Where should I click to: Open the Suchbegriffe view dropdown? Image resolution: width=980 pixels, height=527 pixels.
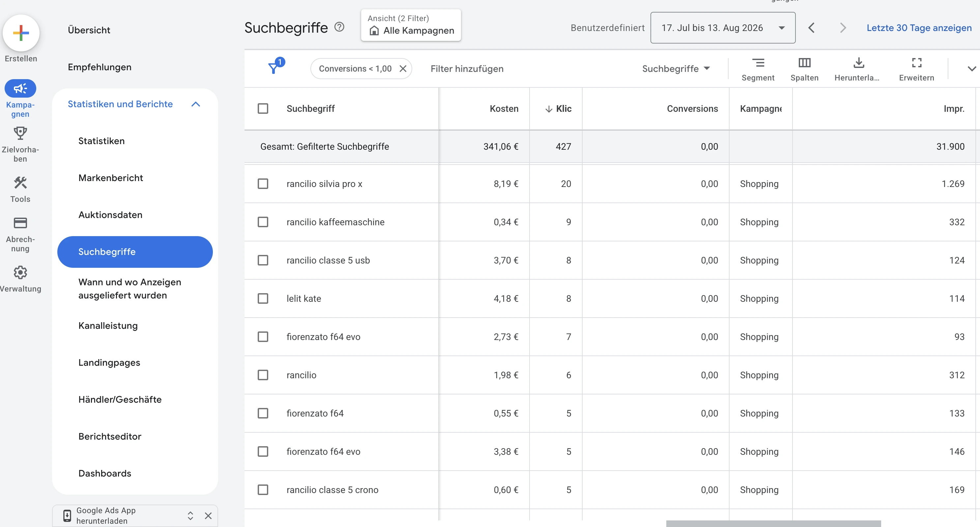click(x=676, y=69)
